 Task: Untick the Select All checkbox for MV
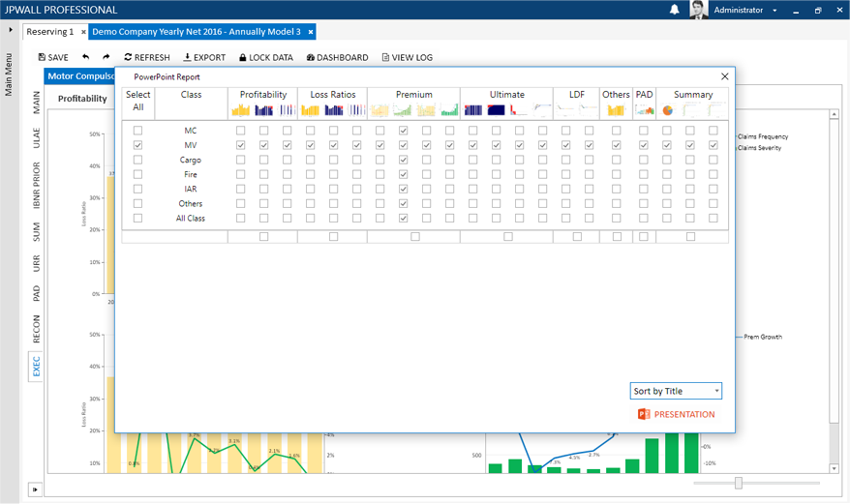click(137, 145)
